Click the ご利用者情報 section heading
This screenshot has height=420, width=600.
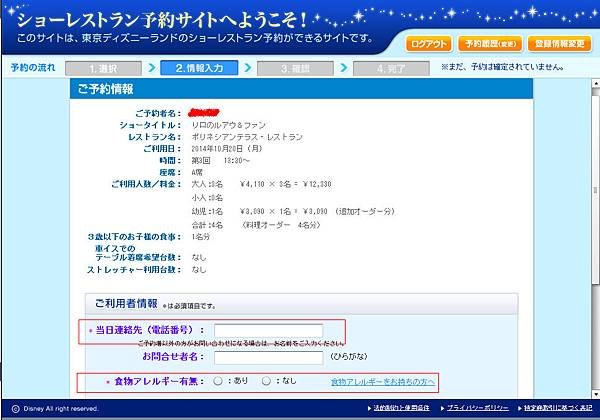(126, 304)
